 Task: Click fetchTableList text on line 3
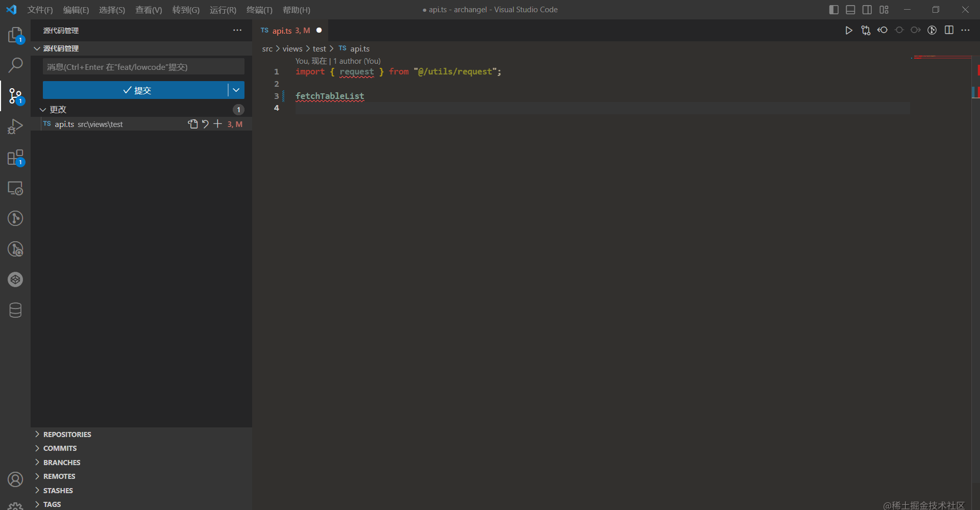[330, 96]
